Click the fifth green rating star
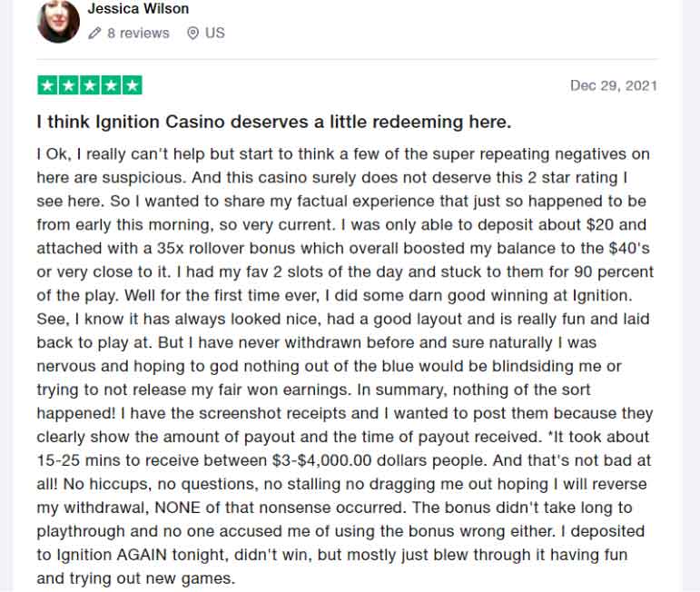The image size is (700, 592). 133,86
